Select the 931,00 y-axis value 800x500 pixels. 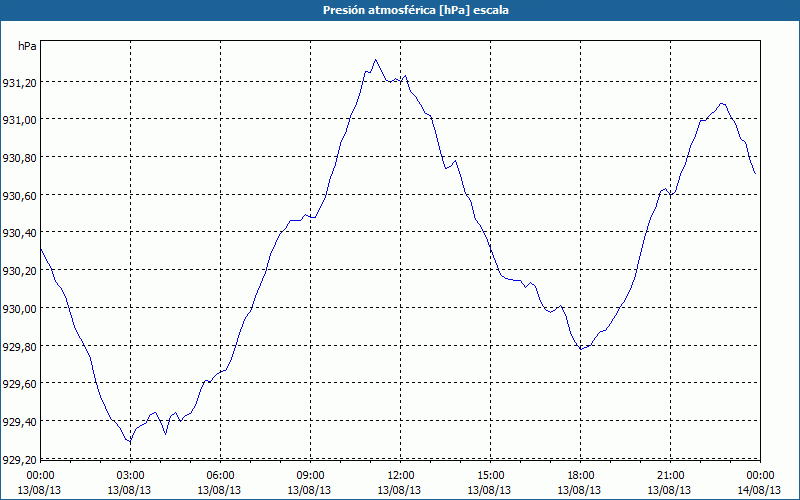pyautogui.click(x=19, y=120)
